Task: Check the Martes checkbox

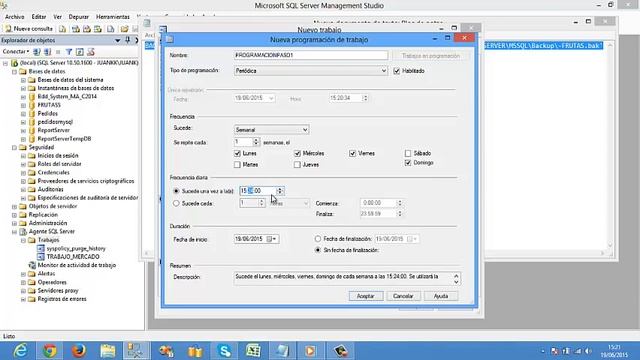Action: (238, 165)
